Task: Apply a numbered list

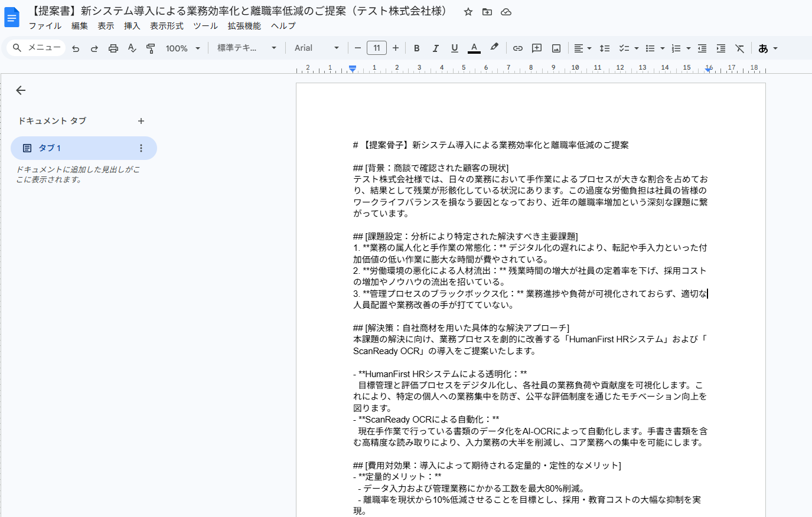Action: click(x=676, y=48)
